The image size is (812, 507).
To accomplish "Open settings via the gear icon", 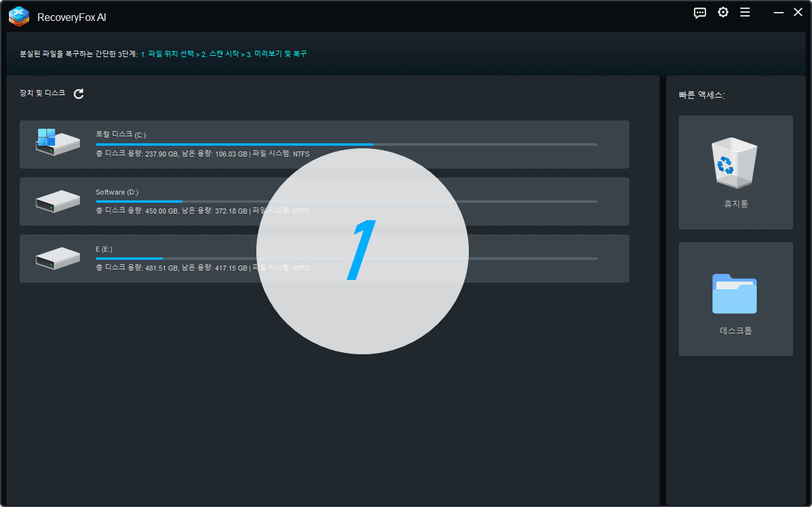I will click(x=722, y=13).
